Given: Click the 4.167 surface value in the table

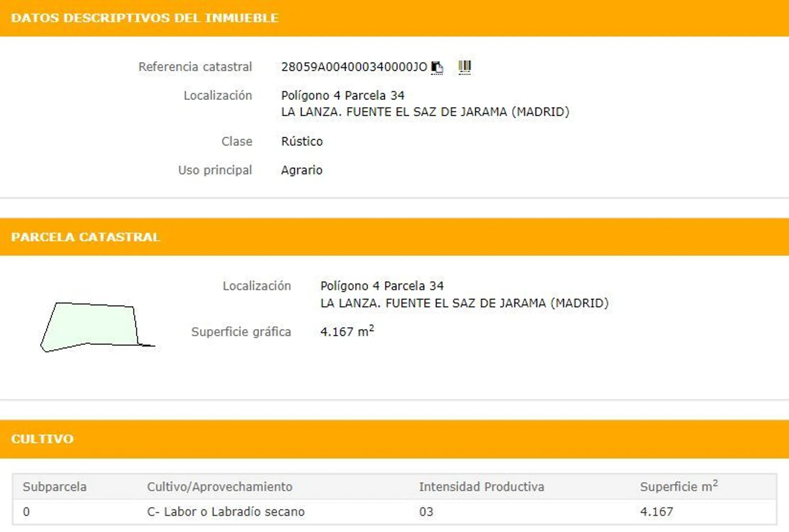Looking at the screenshot, I should 656,512.
